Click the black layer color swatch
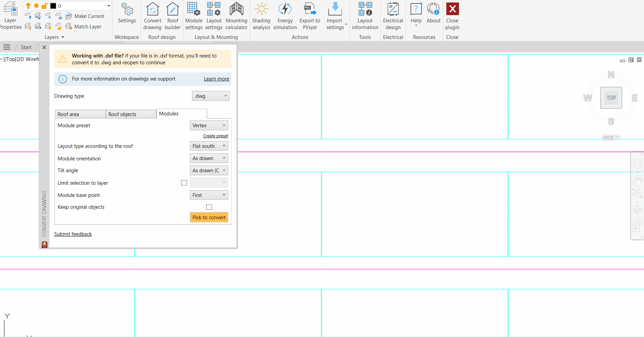Viewport: 644px width, 337px height. point(53,6)
